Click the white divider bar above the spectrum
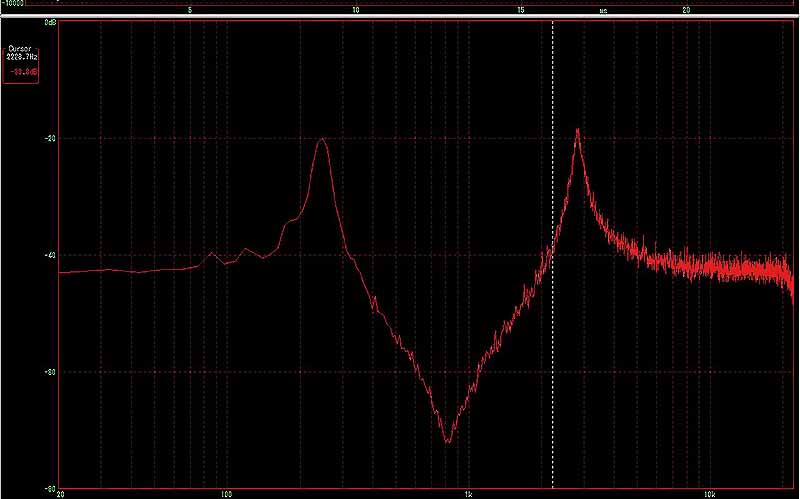The image size is (800, 499). [400, 18]
